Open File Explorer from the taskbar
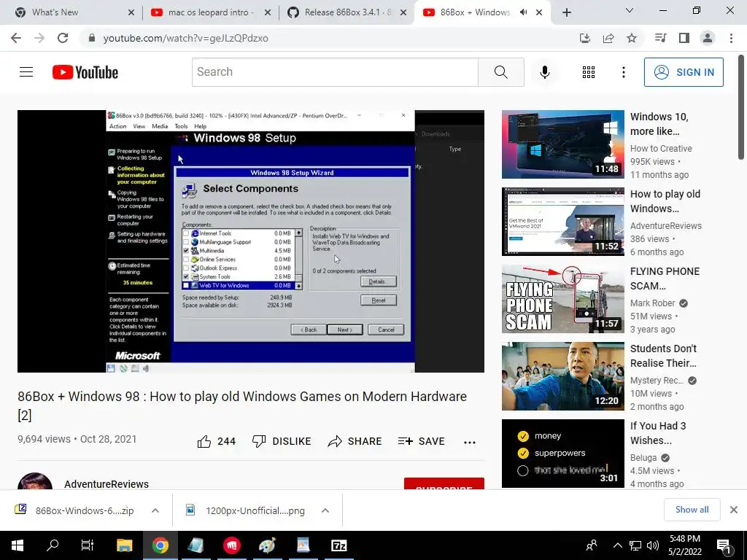This screenshot has height=560, width=747. pyautogui.click(x=124, y=545)
